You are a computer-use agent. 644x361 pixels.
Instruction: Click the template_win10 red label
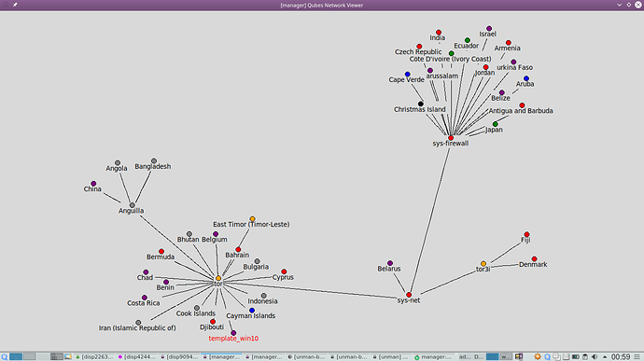click(233, 339)
